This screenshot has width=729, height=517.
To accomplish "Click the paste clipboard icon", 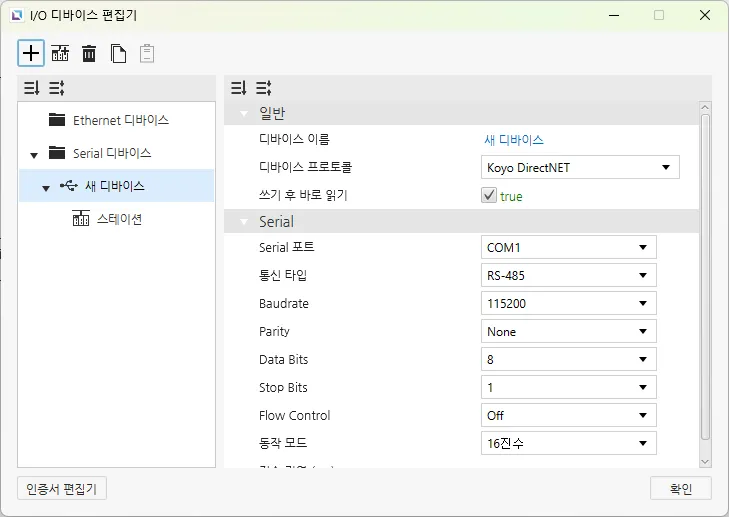I will [x=147, y=53].
